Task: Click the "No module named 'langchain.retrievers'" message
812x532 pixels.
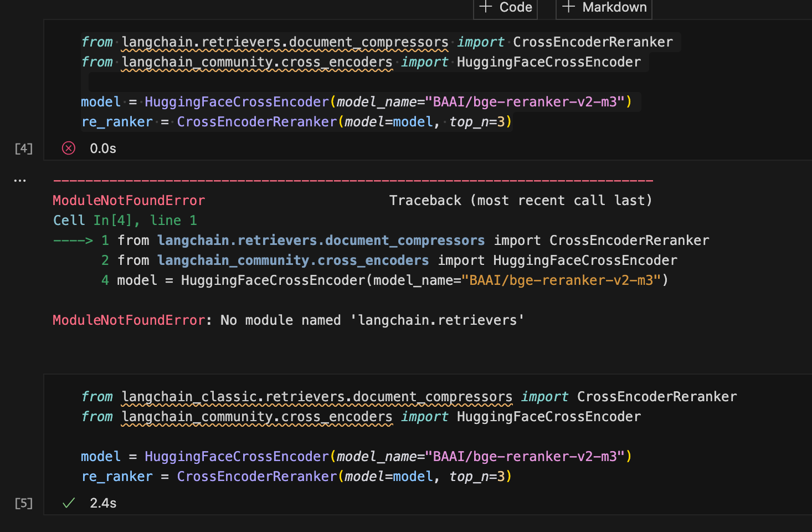Action: tap(372, 320)
